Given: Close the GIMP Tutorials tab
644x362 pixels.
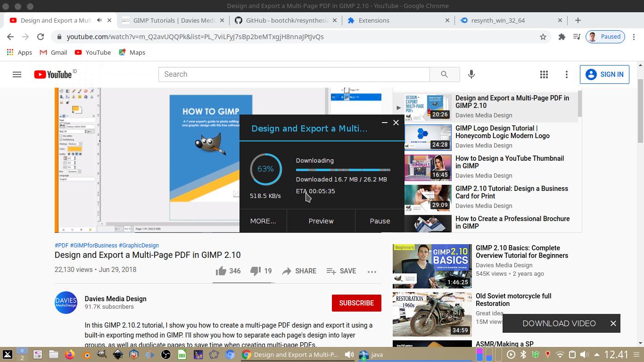Looking at the screenshot, I should click(222, 20).
